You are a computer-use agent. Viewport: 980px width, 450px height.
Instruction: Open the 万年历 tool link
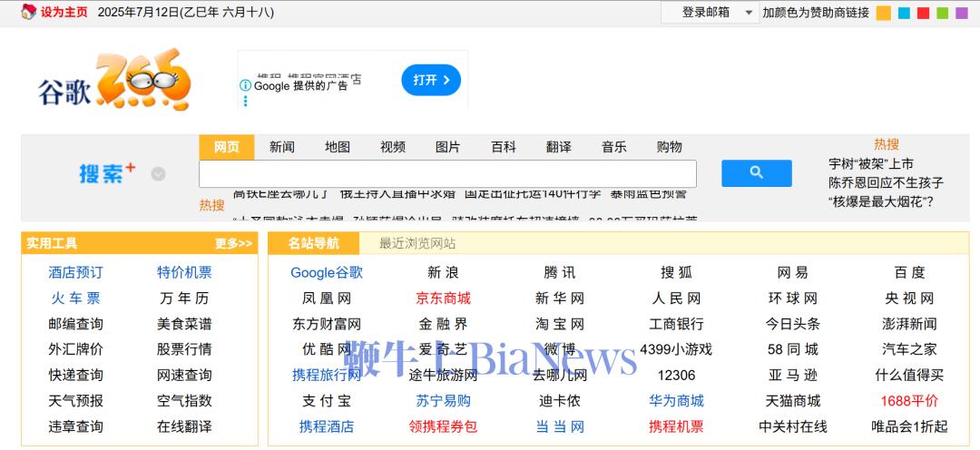(184, 298)
